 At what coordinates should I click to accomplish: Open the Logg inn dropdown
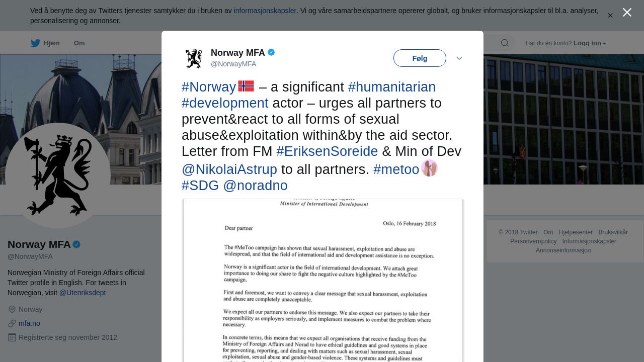pyautogui.click(x=590, y=43)
